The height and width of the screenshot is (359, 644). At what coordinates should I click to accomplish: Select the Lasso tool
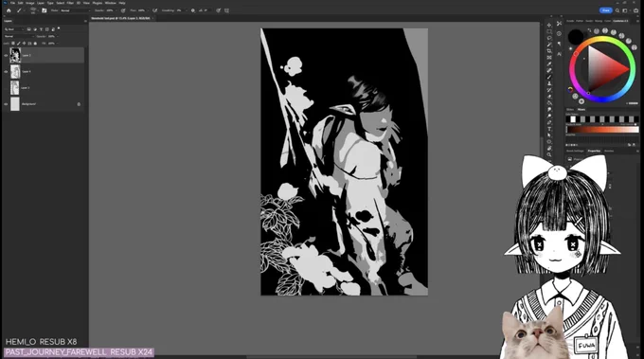coord(549,38)
